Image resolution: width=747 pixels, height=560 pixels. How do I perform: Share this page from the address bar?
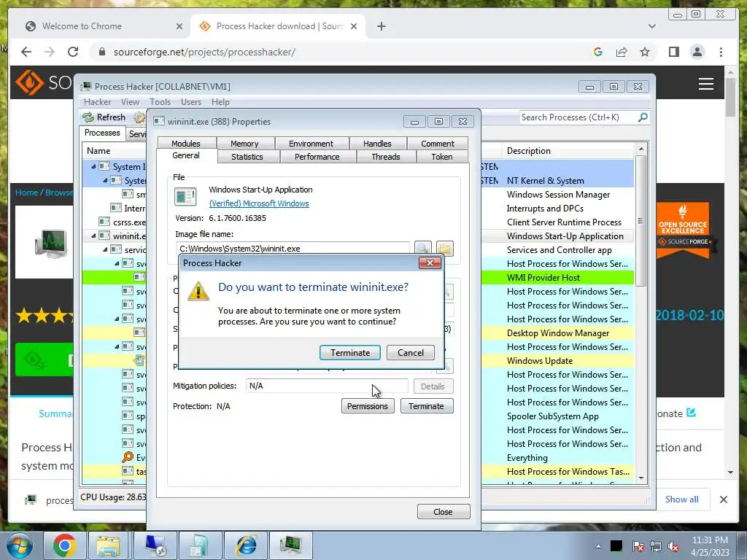[x=622, y=52]
